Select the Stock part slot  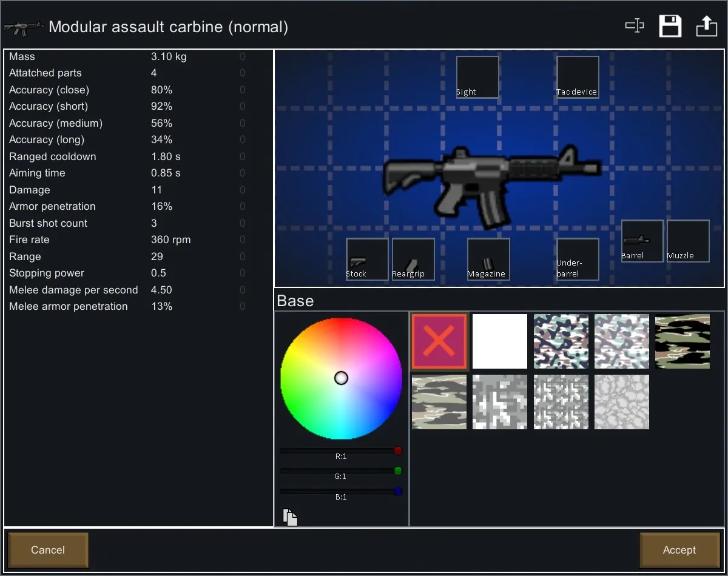click(x=367, y=259)
